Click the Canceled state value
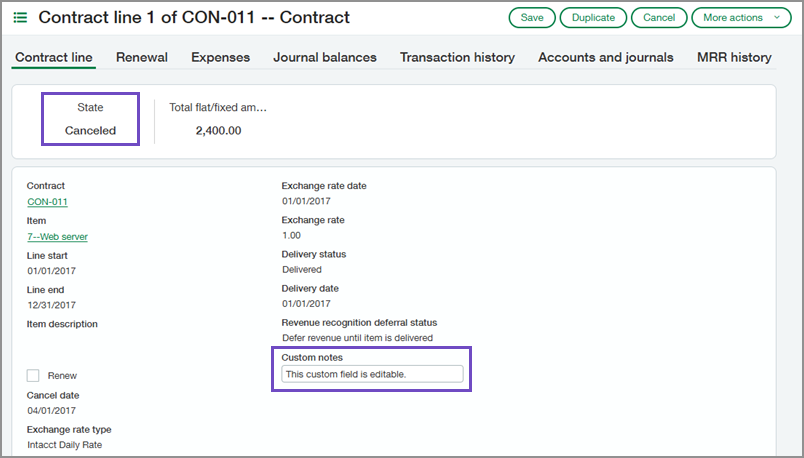 90,130
